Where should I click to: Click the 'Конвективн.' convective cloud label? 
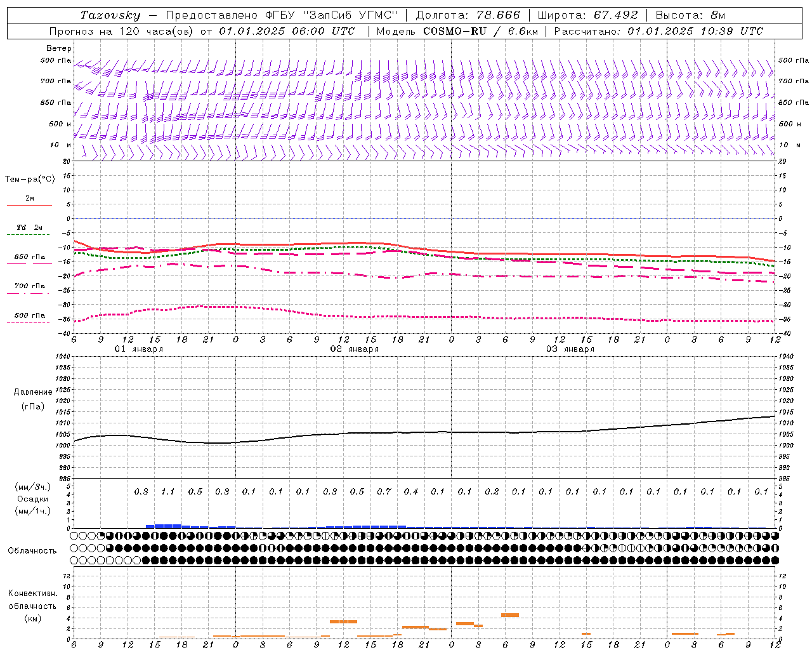pyautogui.click(x=32, y=594)
